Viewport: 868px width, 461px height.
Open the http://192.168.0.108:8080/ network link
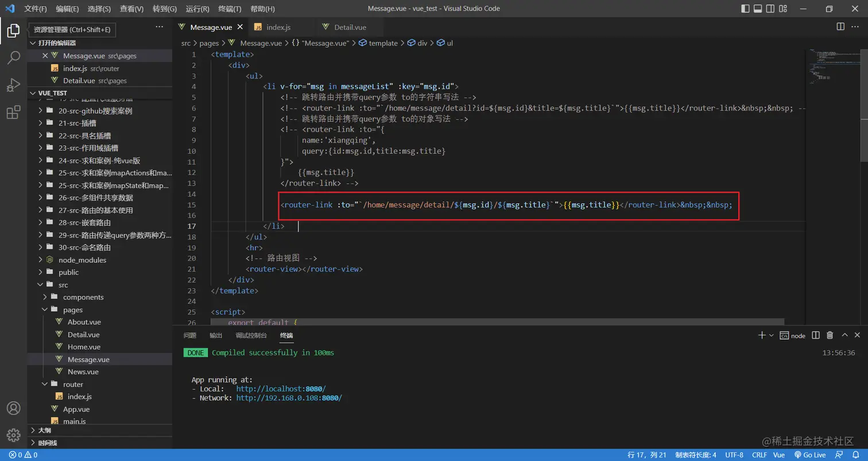pyautogui.click(x=289, y=397)
